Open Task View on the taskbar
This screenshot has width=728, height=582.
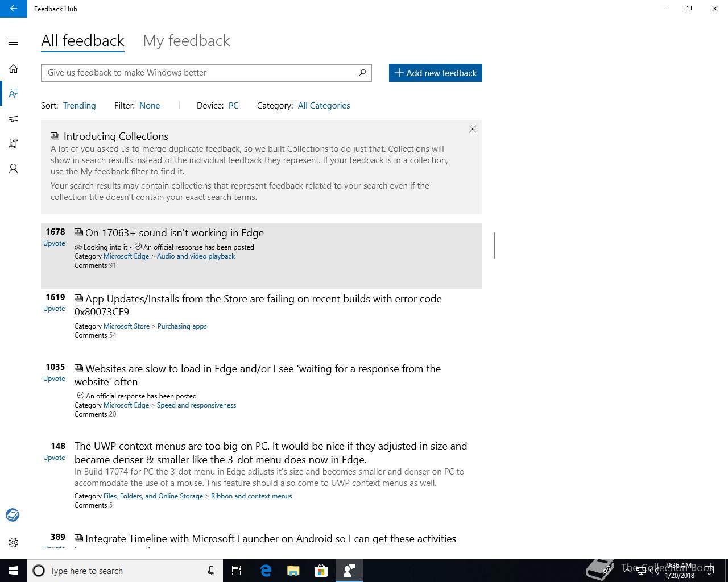[x=237, y=571]
